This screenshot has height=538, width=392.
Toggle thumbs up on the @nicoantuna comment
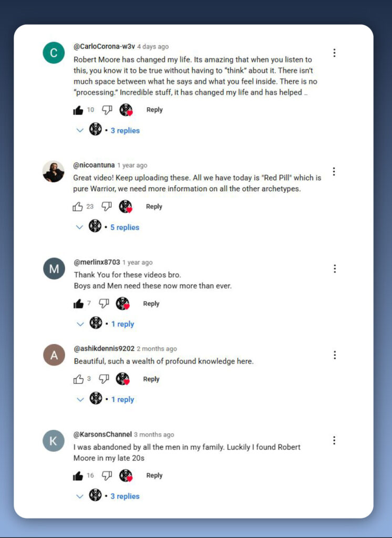coord(78,206)
